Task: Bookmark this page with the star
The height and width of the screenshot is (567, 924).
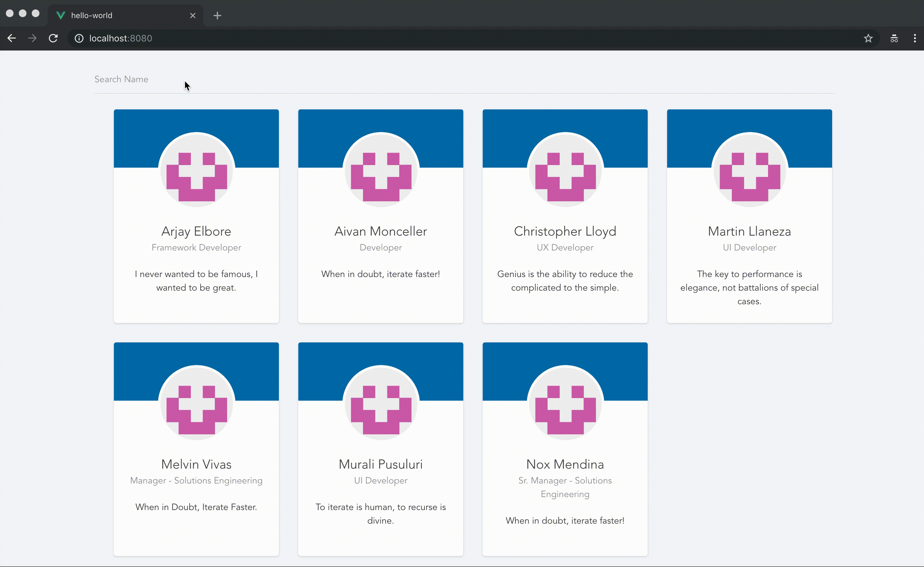Action: pyautogui.click(x=868, y=38)
